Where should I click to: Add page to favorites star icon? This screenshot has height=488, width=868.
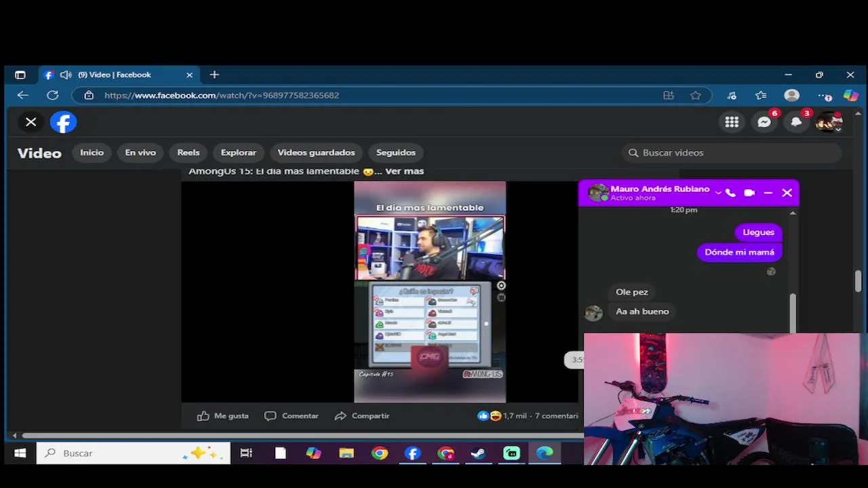(x=695, y=96)
